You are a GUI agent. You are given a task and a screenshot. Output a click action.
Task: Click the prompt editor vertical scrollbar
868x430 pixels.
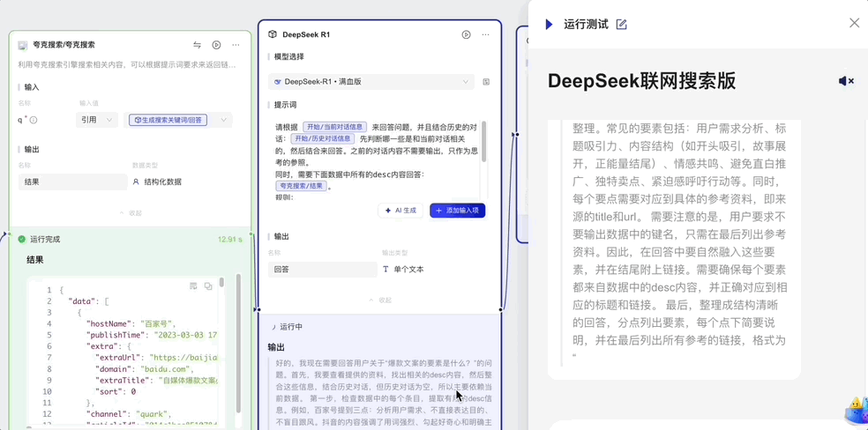coord(483,141)
